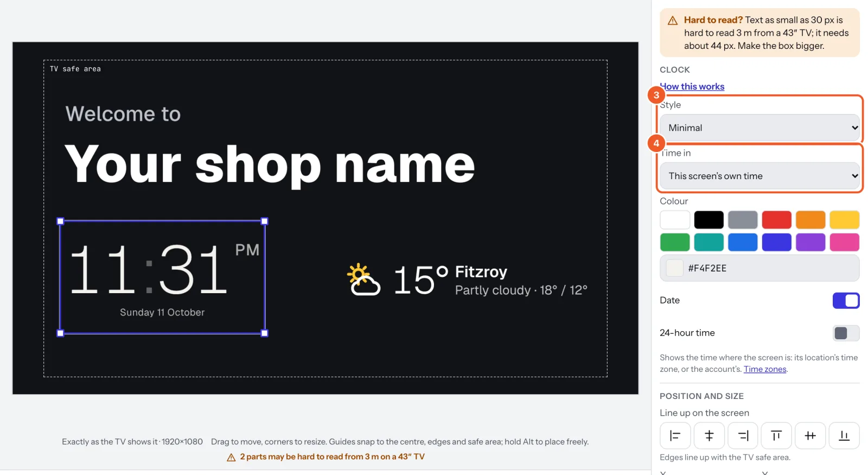Open the Style dropdown showing Minimal

pos(759,128)
